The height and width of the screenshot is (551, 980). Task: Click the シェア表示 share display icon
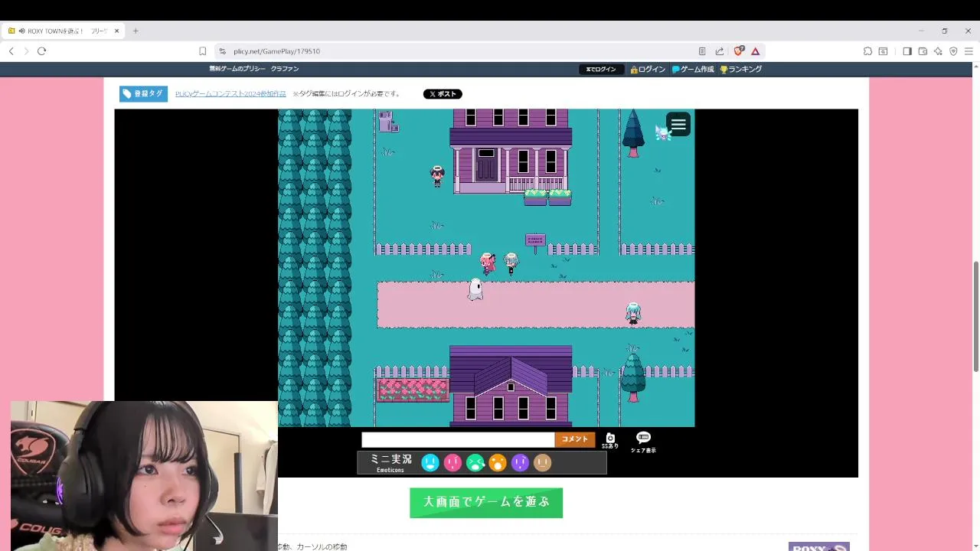(x=643, y=442)
